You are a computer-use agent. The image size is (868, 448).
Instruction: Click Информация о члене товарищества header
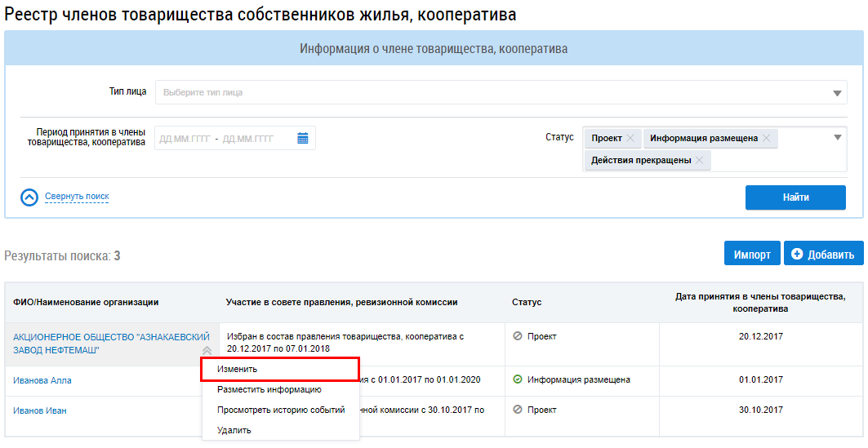434,49
